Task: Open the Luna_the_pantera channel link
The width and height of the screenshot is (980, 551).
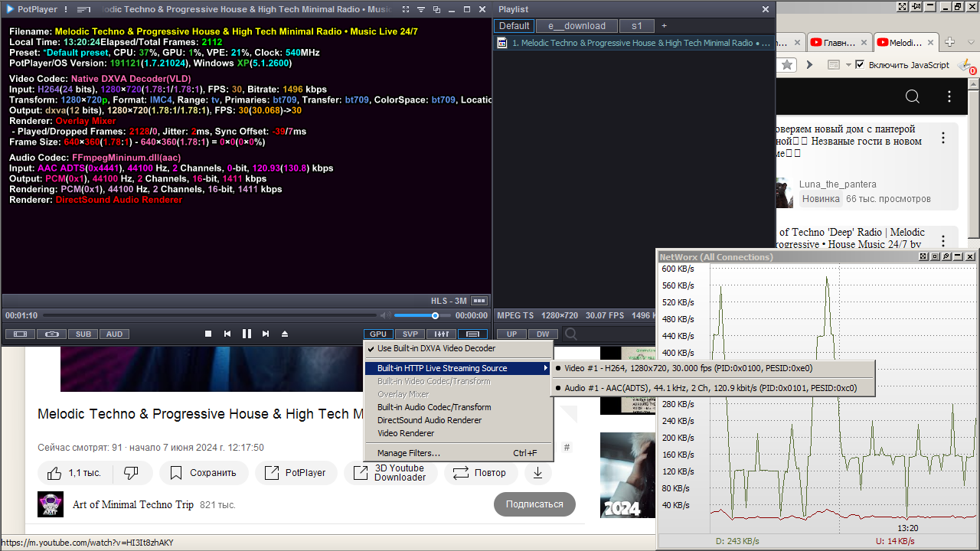Action: [x=838, y=184]
